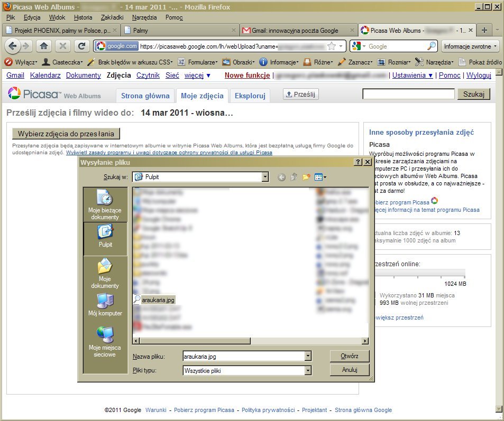Open Brak błędów w arkuszu CSS menu
504x421 pixels.
130,62
